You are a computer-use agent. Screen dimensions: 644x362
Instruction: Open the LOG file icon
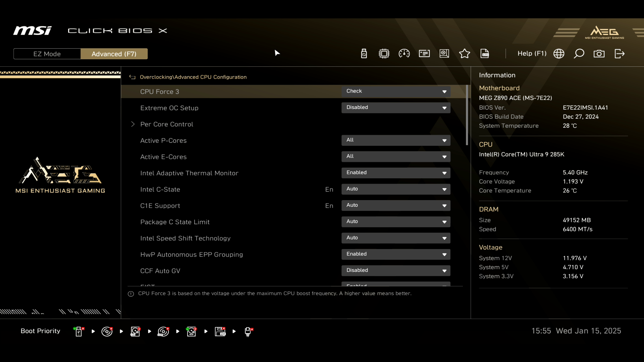point(485,54)
